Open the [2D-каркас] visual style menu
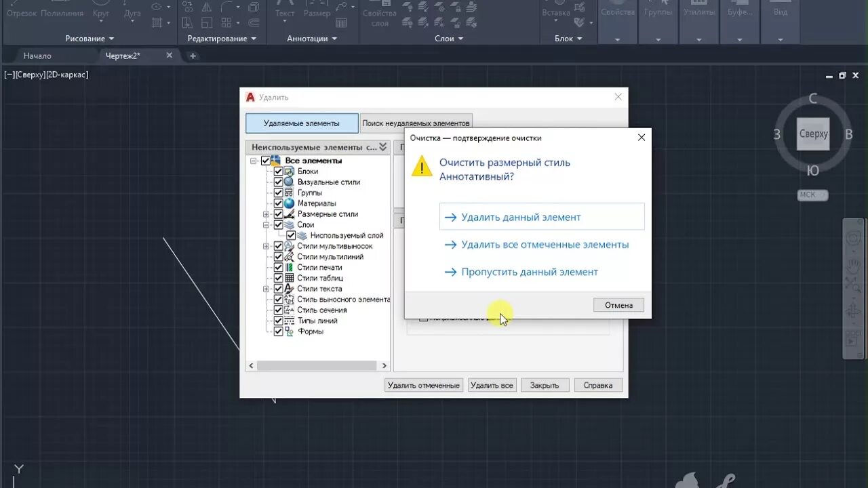 66,75
